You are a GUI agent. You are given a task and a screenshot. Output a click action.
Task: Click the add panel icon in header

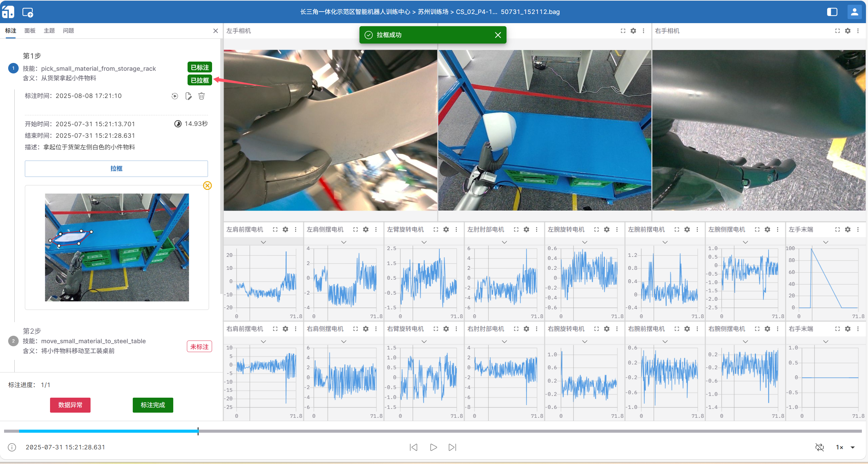pos(28,12)
